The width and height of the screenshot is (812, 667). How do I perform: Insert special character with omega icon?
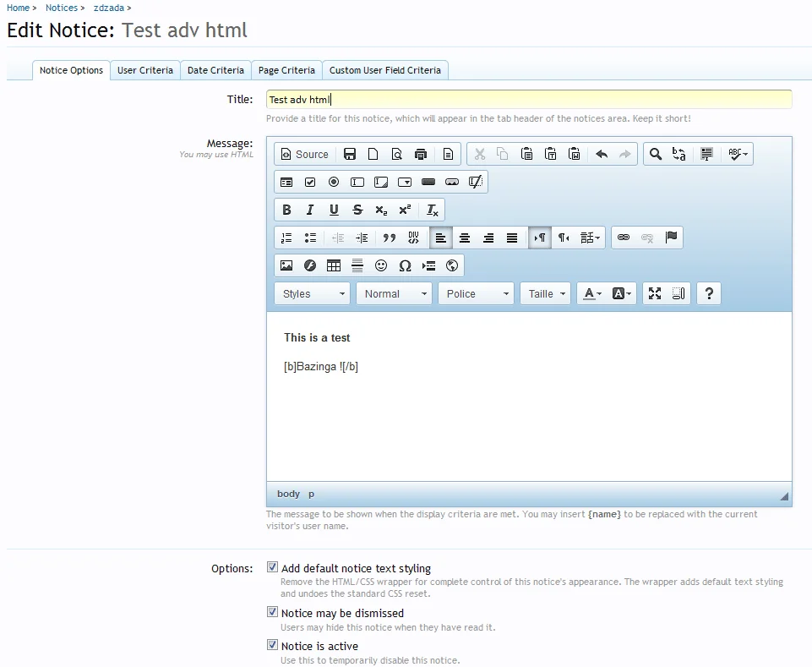coord(405,266)
